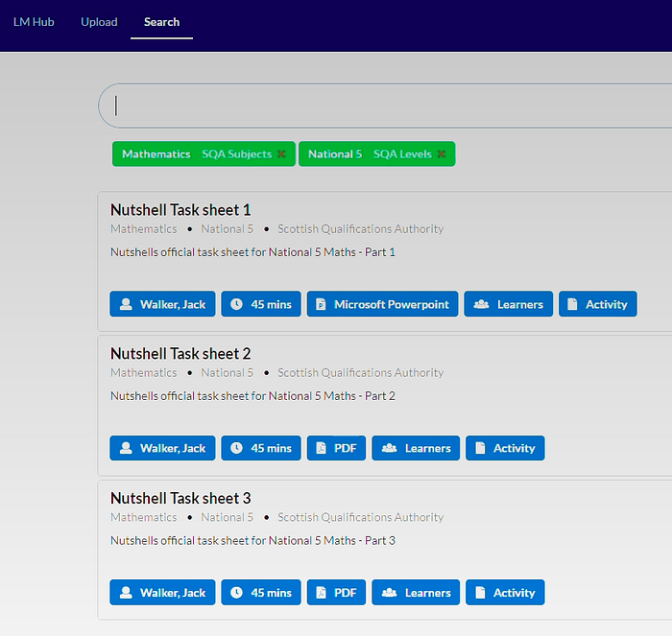Remove the National 5 SQA Levels filter
Image resolution: width=672 pixels, height=636 pixels.
tap(442, 153)
